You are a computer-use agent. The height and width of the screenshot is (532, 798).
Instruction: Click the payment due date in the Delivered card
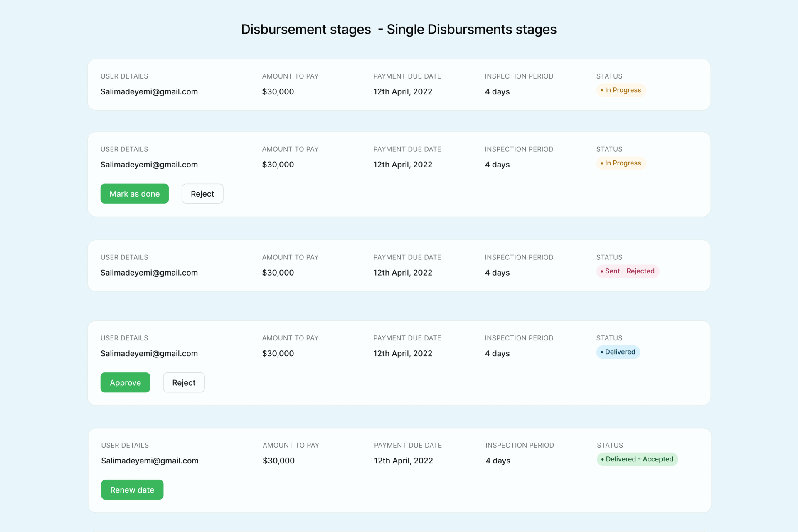click(x=402, y=353)
